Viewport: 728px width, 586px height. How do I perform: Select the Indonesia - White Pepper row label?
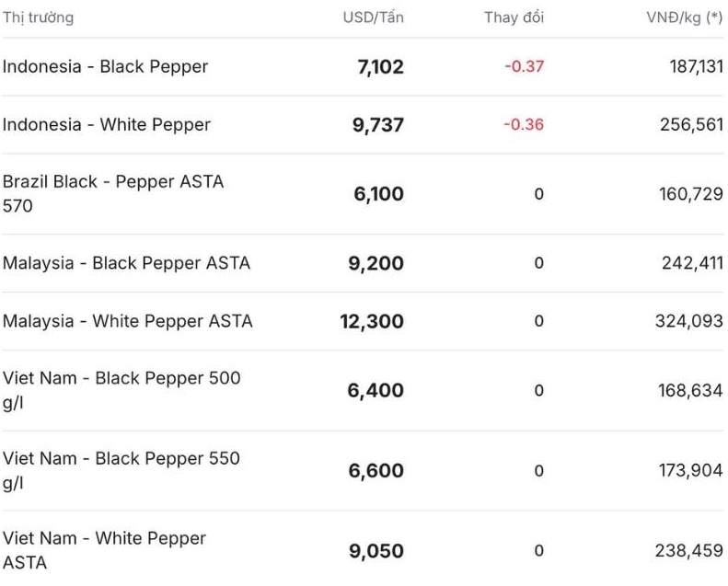(x=107, y=124)
